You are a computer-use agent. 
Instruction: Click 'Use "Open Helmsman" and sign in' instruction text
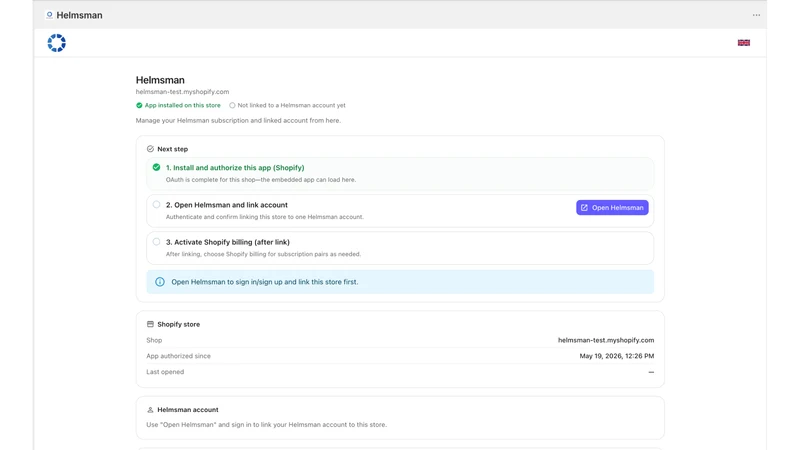266,424
